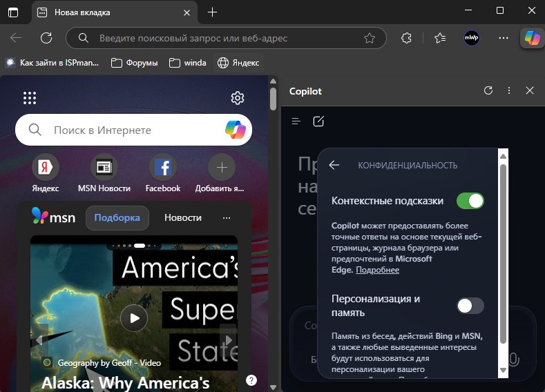Click the Copilot microphone icon
Screen dimensions: 545x392
pyautogui.click(x=514, y=360)
